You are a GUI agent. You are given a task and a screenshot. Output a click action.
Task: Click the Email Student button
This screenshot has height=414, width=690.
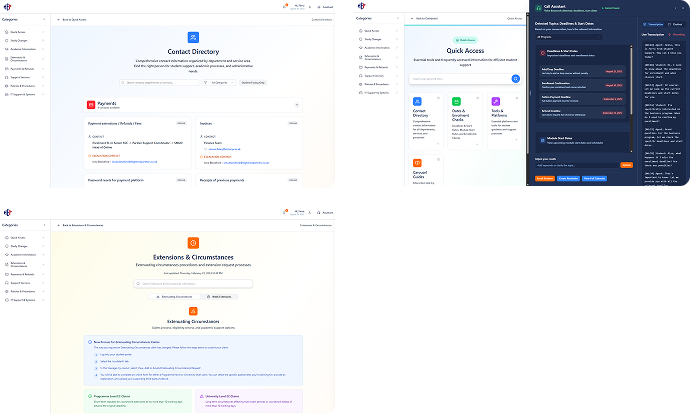click(545, 178)
